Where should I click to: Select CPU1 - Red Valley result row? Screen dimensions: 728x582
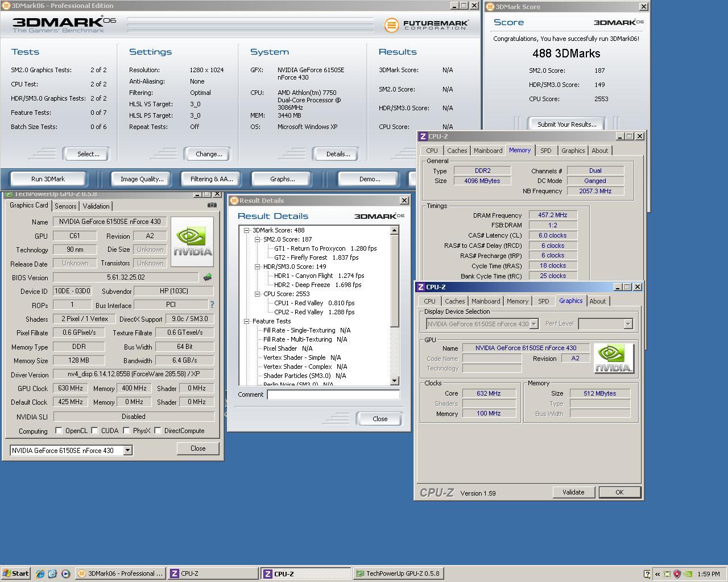click(315, 303)
